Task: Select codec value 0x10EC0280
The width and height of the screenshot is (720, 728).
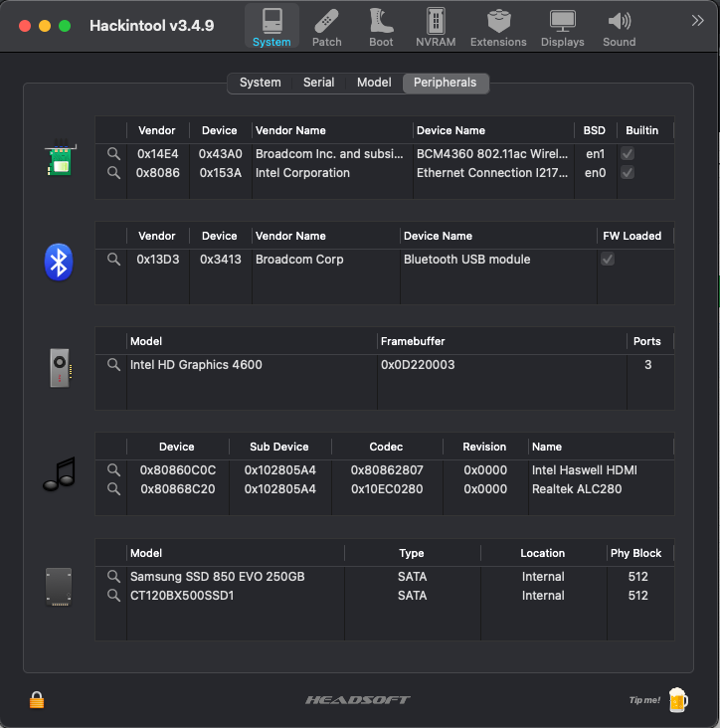Action: pos(387,489)
